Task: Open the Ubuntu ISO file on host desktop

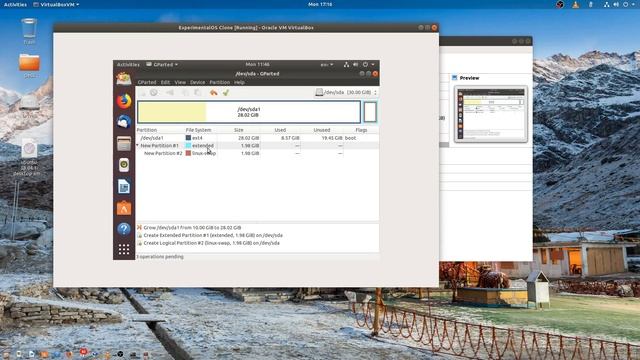Action: click(x=29, y=157)
